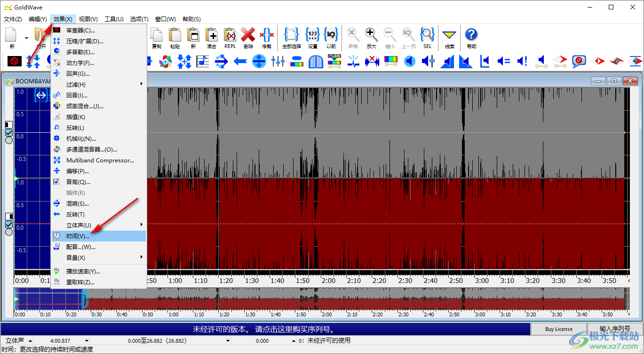Screen dimensions: 644x354
Task: Click the Enter Serial (输入序列号) button
Action: (615, 329)
